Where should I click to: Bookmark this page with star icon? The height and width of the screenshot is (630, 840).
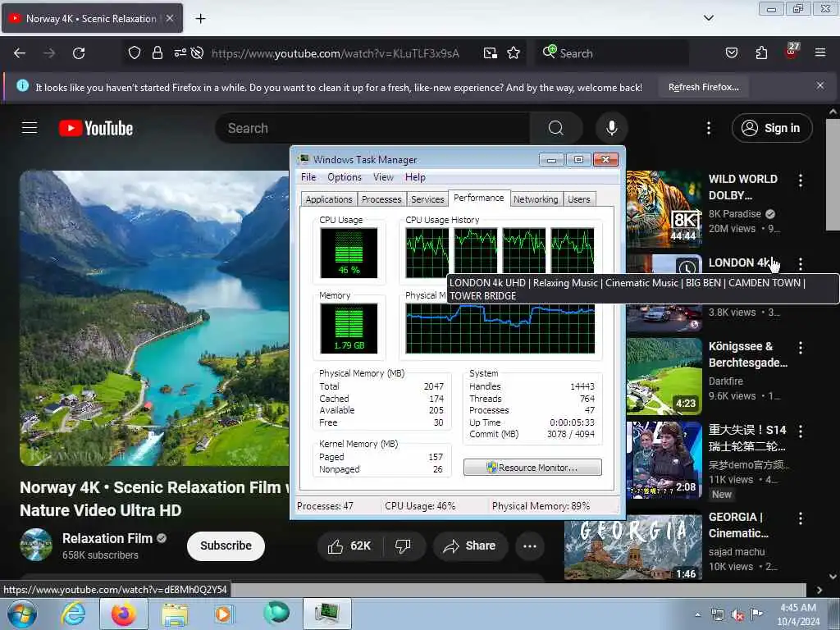(x=514, y=53)
